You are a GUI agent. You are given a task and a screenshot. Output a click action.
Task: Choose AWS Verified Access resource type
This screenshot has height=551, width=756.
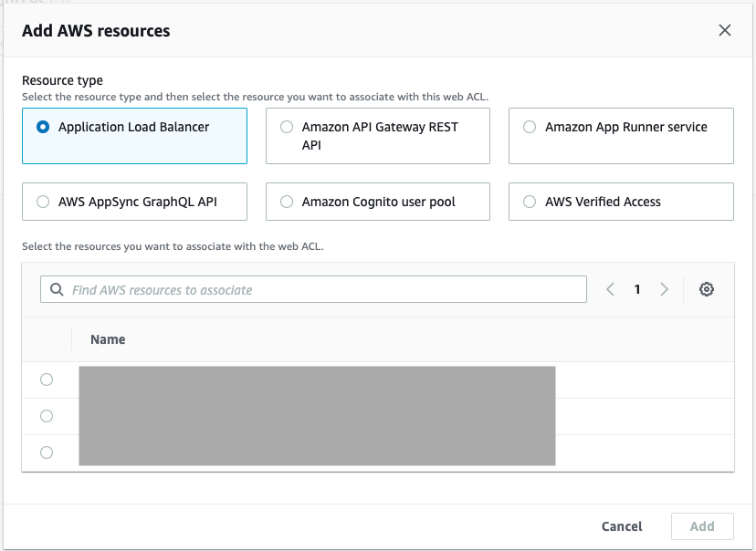[x=530, y=202]
